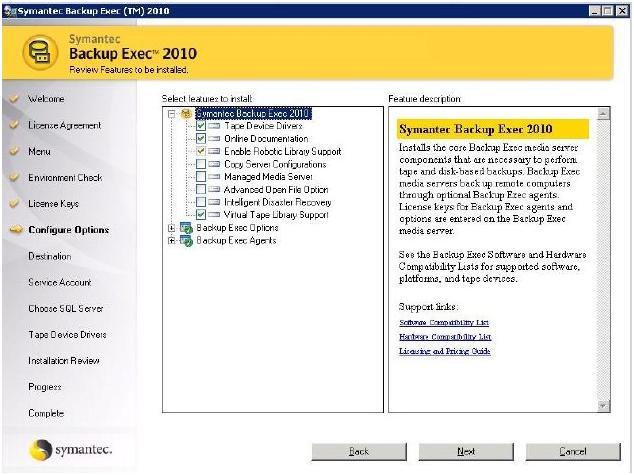Select the Backup Exec Agents tree label

pos(237,241)
